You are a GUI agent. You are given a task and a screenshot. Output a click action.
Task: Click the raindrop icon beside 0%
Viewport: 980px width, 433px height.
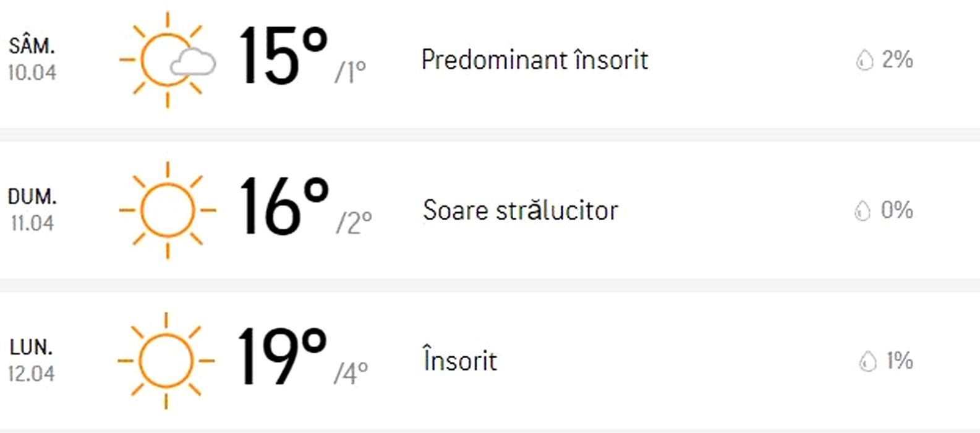pos(862,211)
